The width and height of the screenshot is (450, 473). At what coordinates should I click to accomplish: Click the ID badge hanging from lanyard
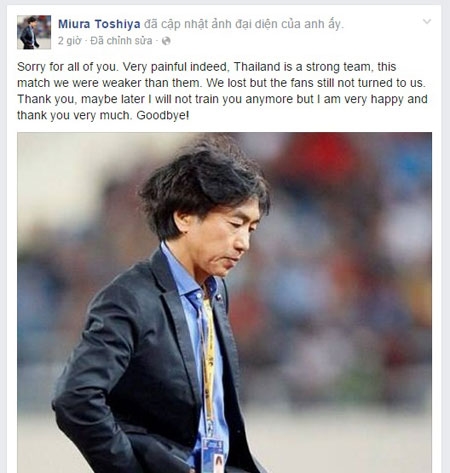(x=212, y=455)
